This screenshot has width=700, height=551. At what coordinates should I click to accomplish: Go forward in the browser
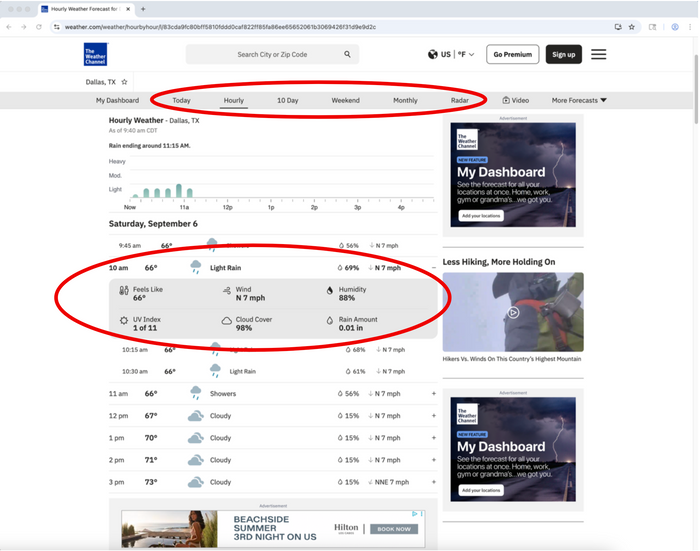[x=24, y=27]
